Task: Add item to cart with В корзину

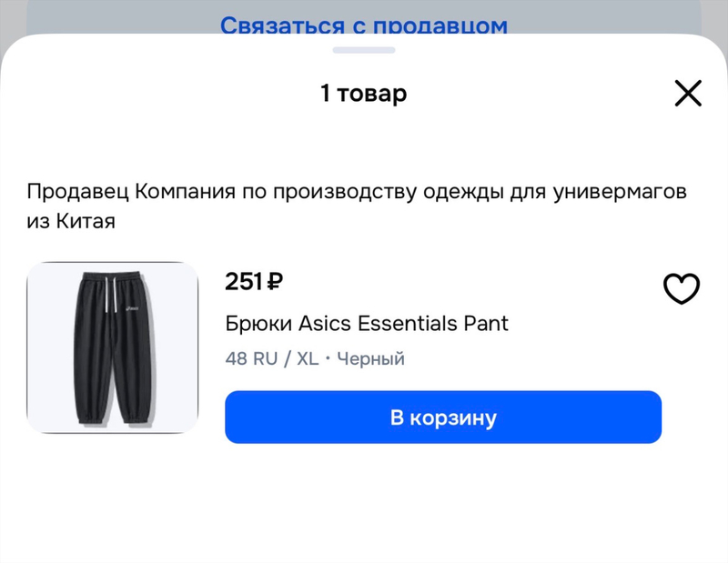Action: [443, 417]
